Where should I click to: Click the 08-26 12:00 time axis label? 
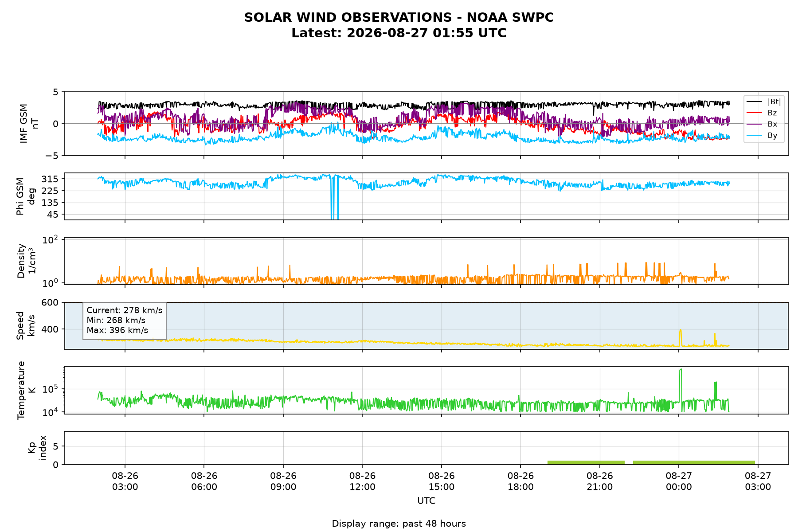[363, 481]
